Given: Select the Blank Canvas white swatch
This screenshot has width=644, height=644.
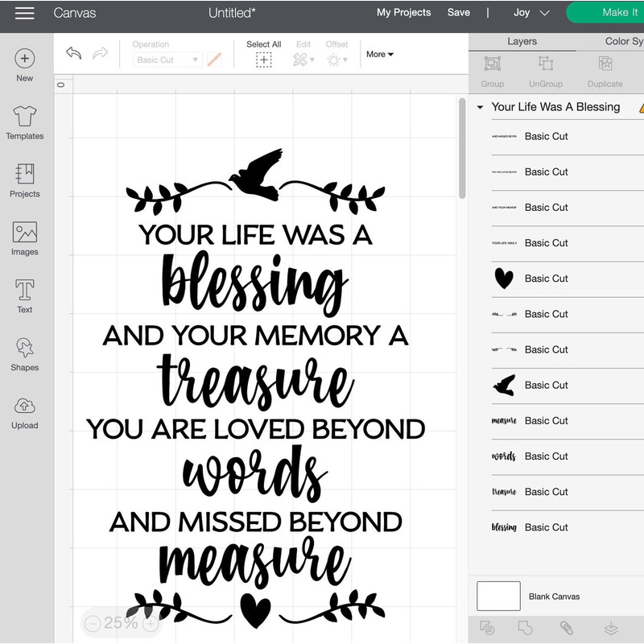Looking at the screenshot, I should click(497, 596).
